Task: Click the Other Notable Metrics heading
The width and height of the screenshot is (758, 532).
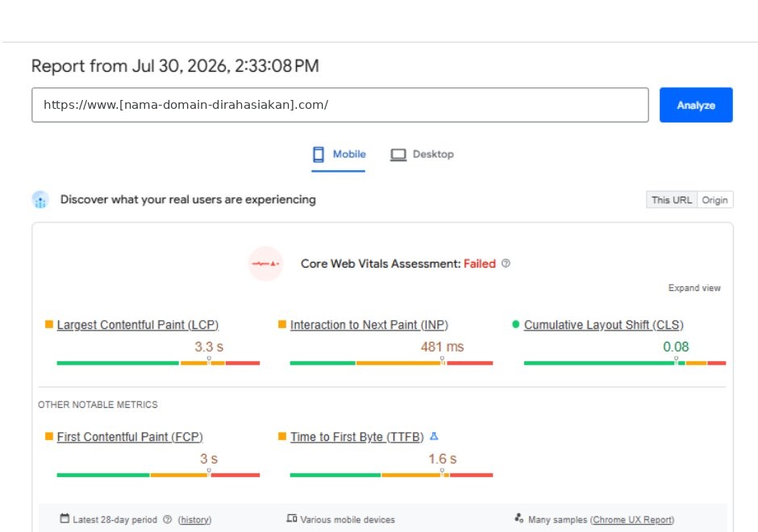Action: 98,405
